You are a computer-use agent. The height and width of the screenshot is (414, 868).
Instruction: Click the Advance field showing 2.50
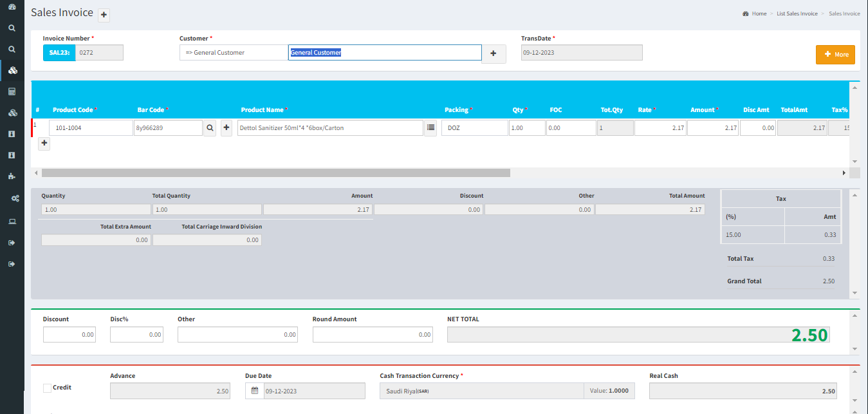170,391
